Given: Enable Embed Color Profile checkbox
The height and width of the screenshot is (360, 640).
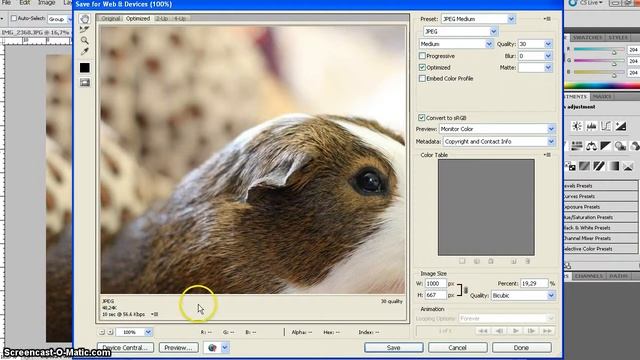Looking at the screenshot, I should click(x=422, y=78).
